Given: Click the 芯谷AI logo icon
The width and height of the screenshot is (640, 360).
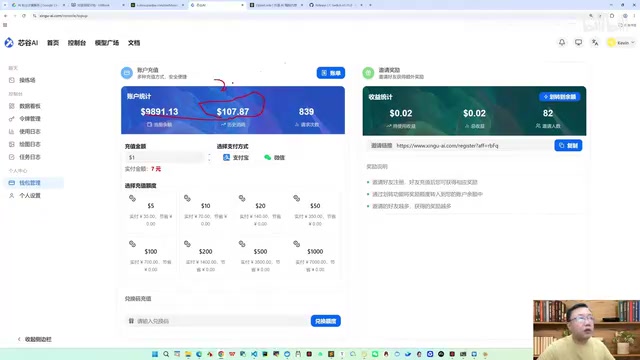Looking at the screenshot, I should [9, 42].
